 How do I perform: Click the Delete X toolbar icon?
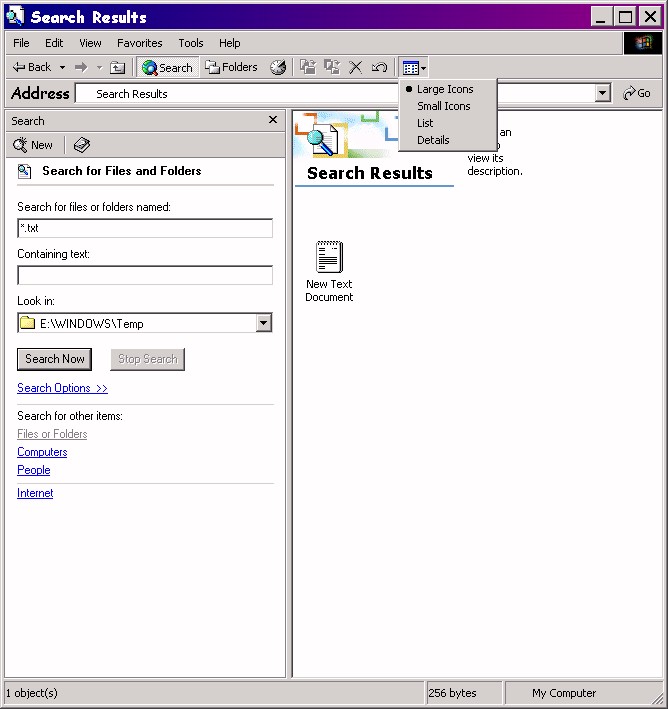(x=355, y=67)
